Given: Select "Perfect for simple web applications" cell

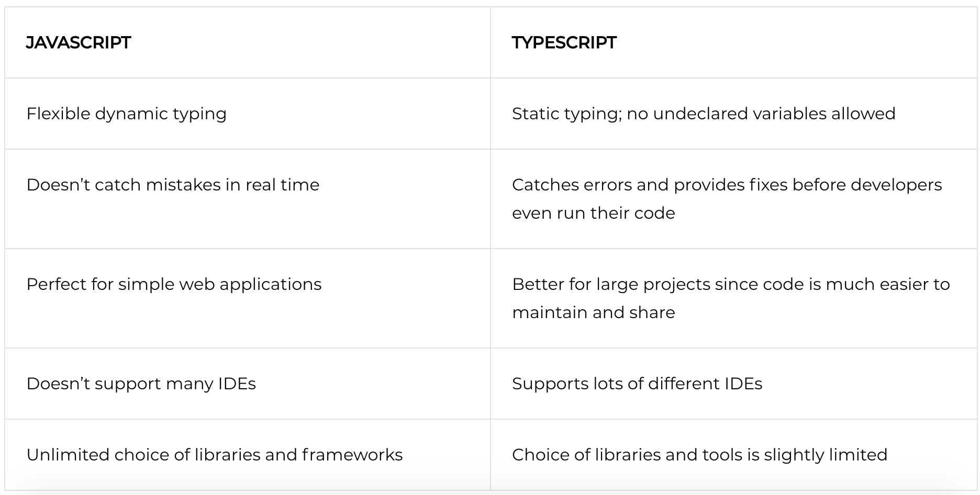Looking at the screenshot, I should [174, 284].
